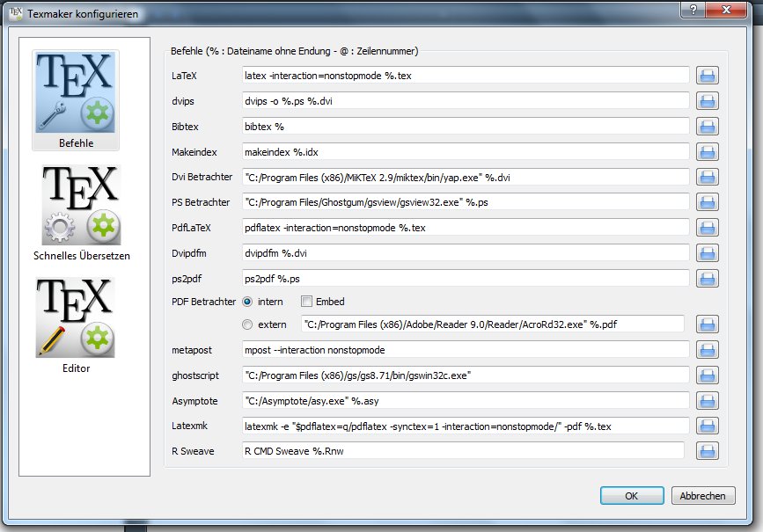
Task: Browse for the R Sweave command file
Action: click(x=707, y=451)
